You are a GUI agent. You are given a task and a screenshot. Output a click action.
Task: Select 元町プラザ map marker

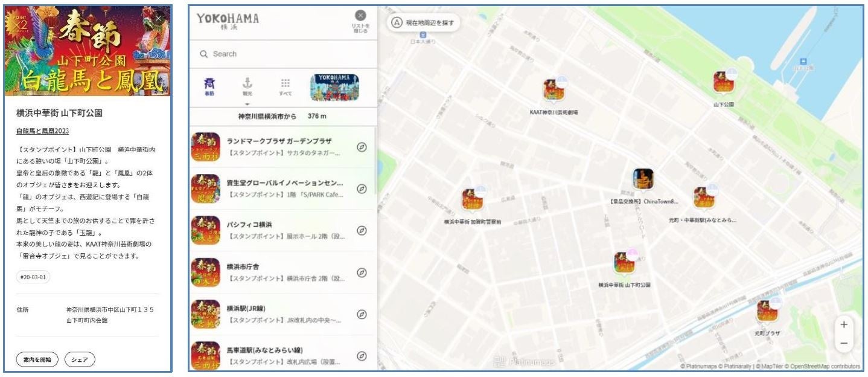(x=767, y=311)
